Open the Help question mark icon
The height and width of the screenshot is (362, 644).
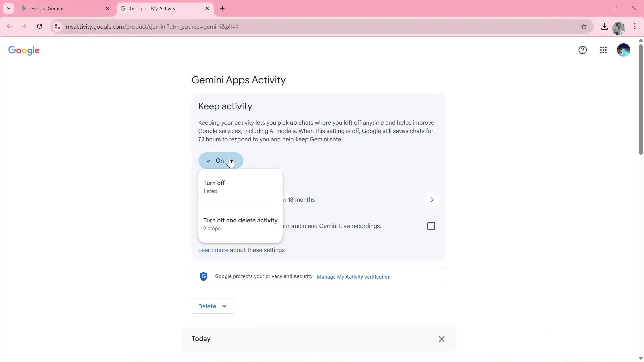[583, 50]
